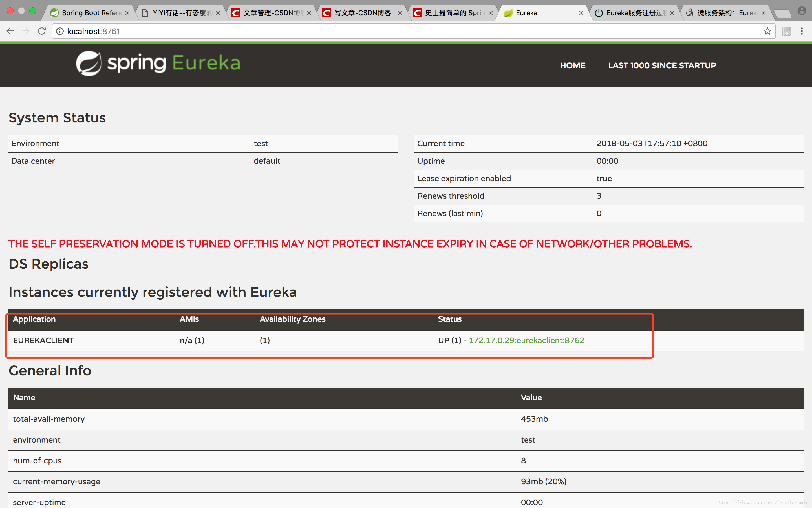Close the 微服务架构 tab
Image resolution: width=812 pixels, height=508 pixels.
[763, 13]
